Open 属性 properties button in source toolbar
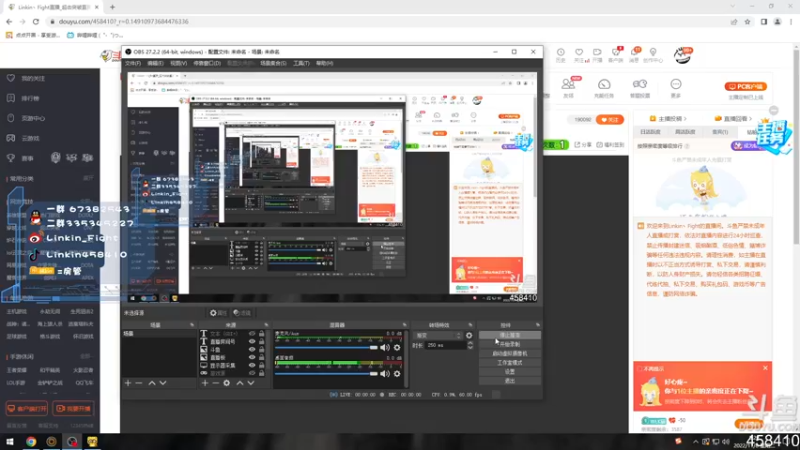 218,313
